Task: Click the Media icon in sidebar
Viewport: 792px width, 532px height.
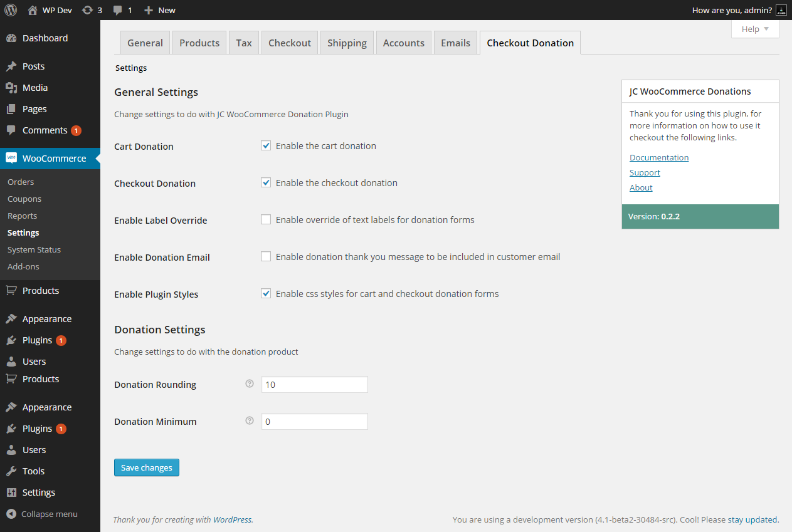Action: [11, 88]
